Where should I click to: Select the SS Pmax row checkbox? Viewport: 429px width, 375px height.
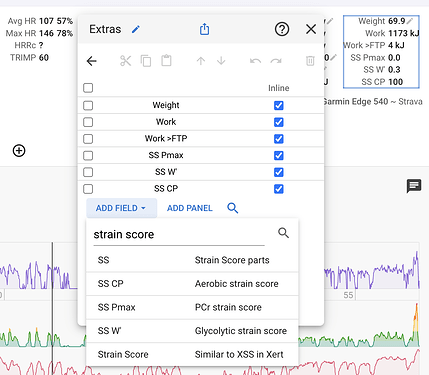(88, 155)
